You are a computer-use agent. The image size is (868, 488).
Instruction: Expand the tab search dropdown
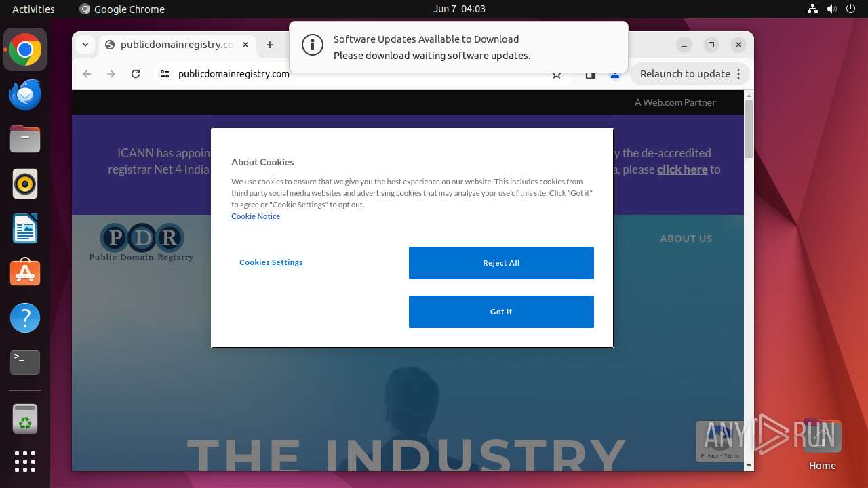(85, 45)
